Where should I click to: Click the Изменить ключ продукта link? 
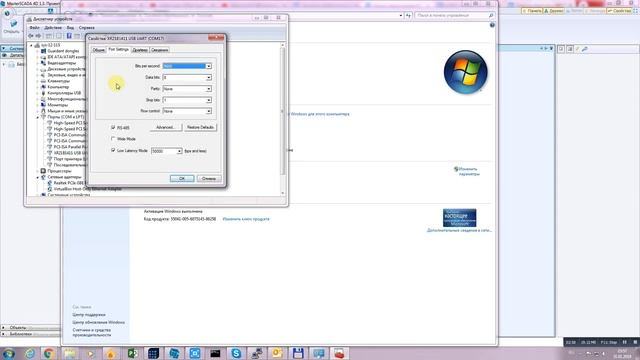click(x=246, y=219)
